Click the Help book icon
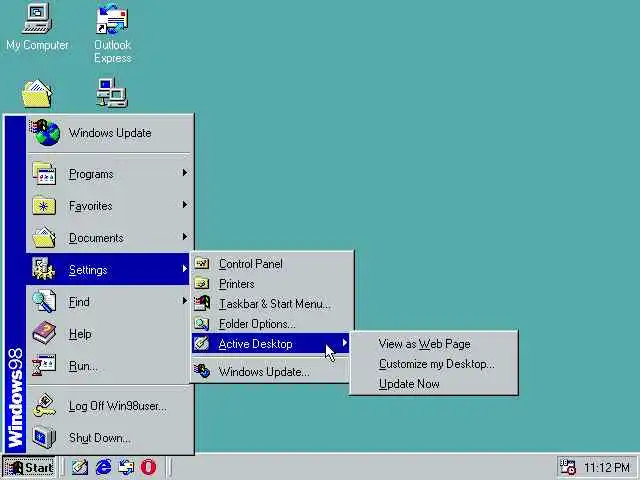 pos(44,333)
